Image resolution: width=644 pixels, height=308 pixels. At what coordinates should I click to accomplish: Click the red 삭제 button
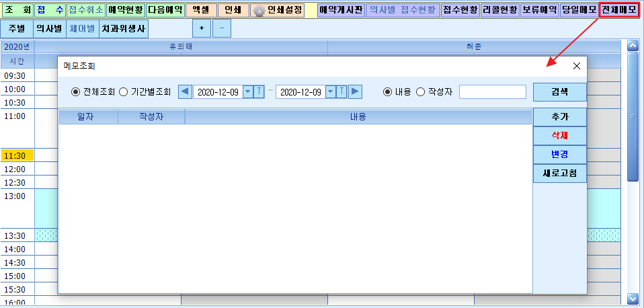click(x=560, y=136)
